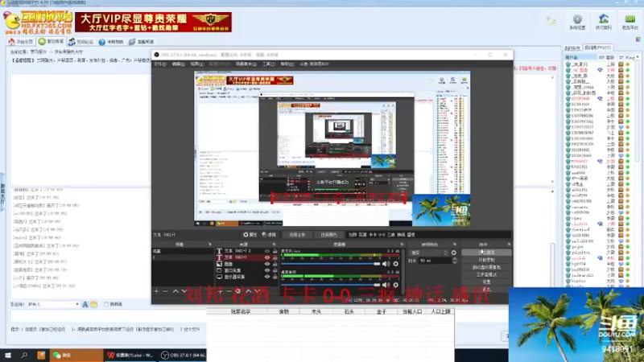Toggle lock on 显示器采集 source

point(275,277)
